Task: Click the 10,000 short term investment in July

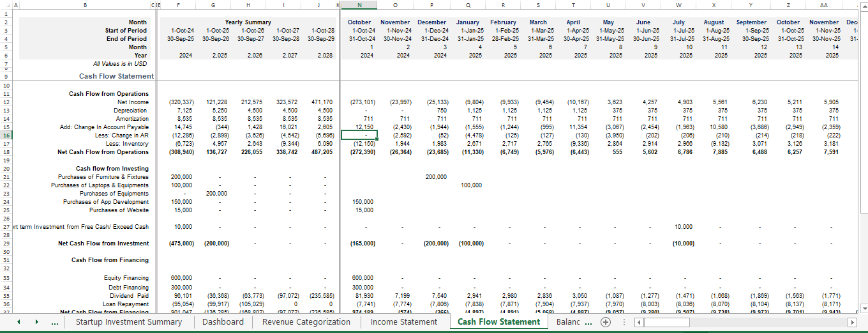Action: pyautogui.click(x=683, y=227)
